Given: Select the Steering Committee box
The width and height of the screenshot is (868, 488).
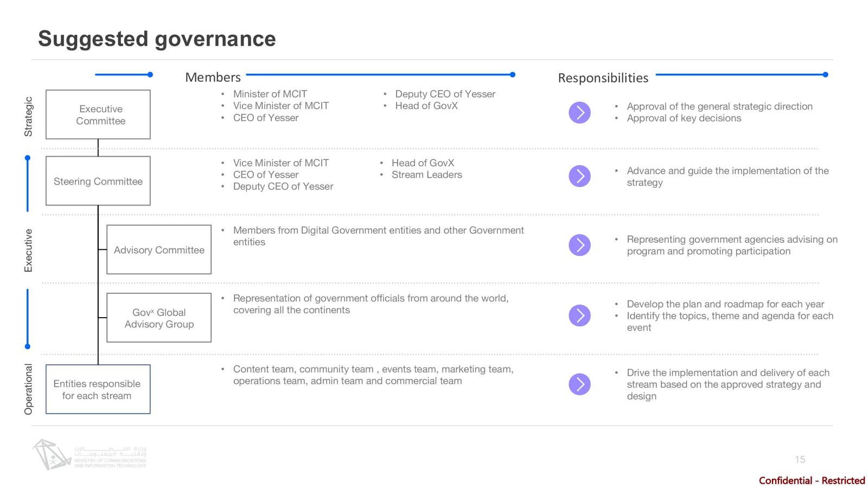Looking at the screenshot, I should [x=98, y=181].
